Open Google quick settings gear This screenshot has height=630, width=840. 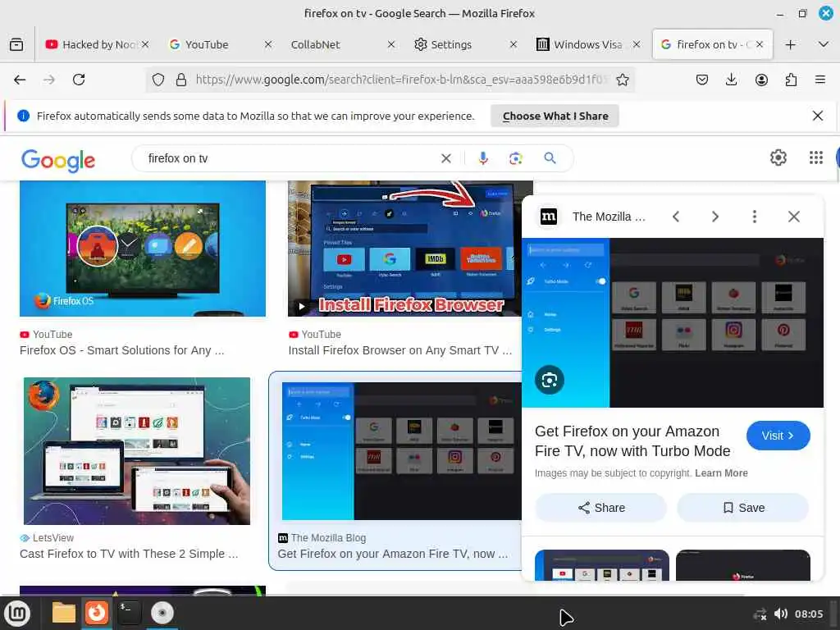click(778, 157)
